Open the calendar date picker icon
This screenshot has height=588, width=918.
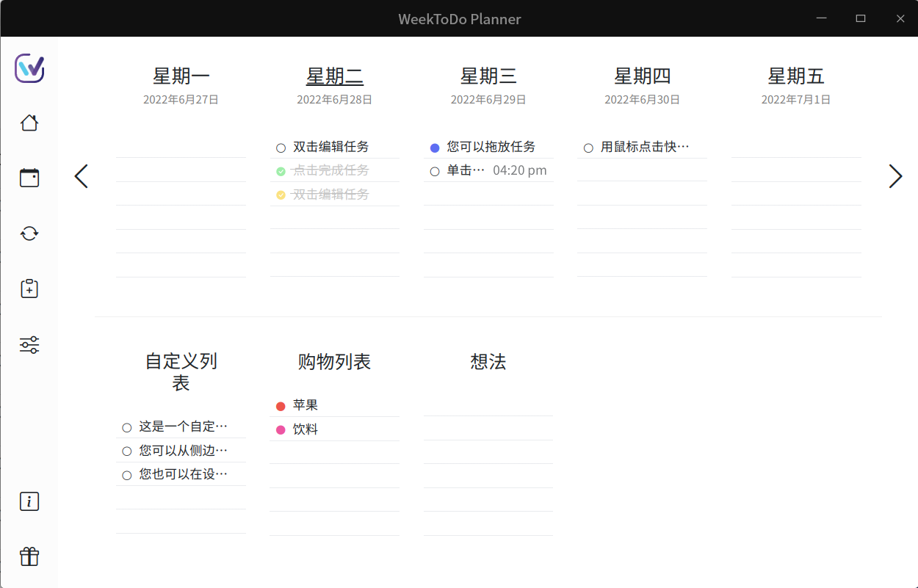point(29,178)
